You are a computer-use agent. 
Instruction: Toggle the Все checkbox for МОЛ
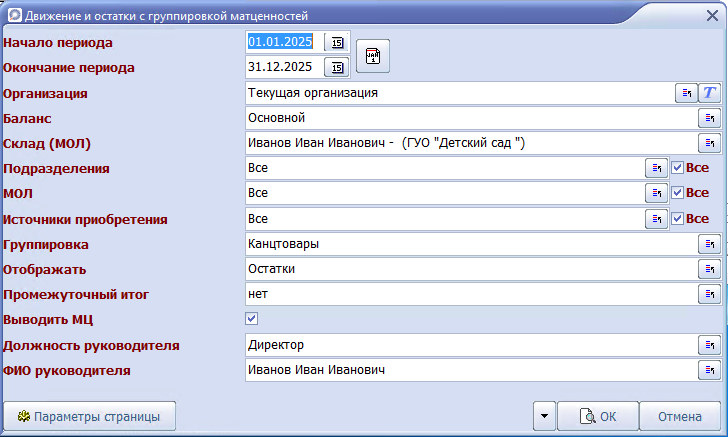(x=677, y=193)
